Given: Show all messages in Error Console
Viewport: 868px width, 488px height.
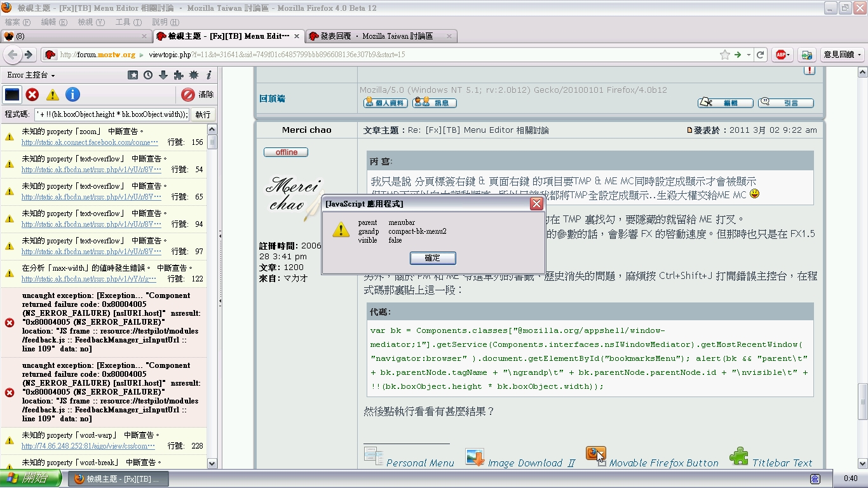Looking at the screenshot, I should click(12, 95).
